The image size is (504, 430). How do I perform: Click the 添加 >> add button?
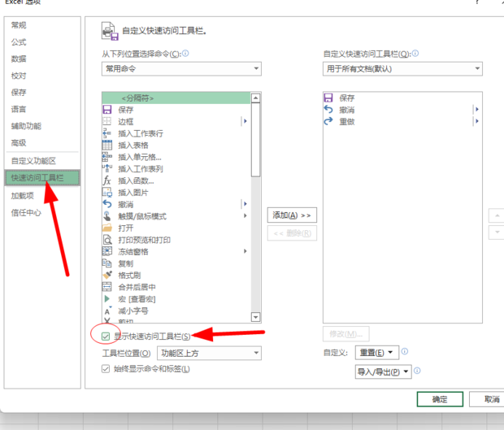[292, 215]
